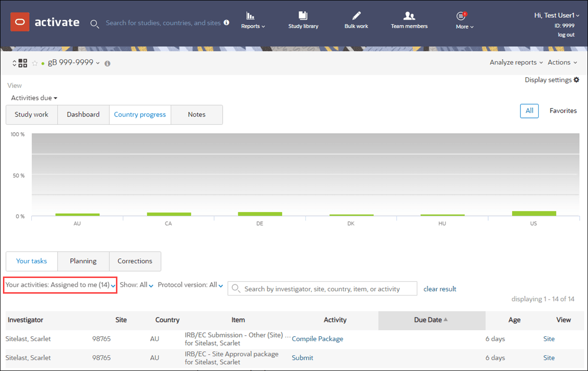The width and height of the screenshot is (588, 371).
Task: Click the Activate logo icon
Action: 20,22
